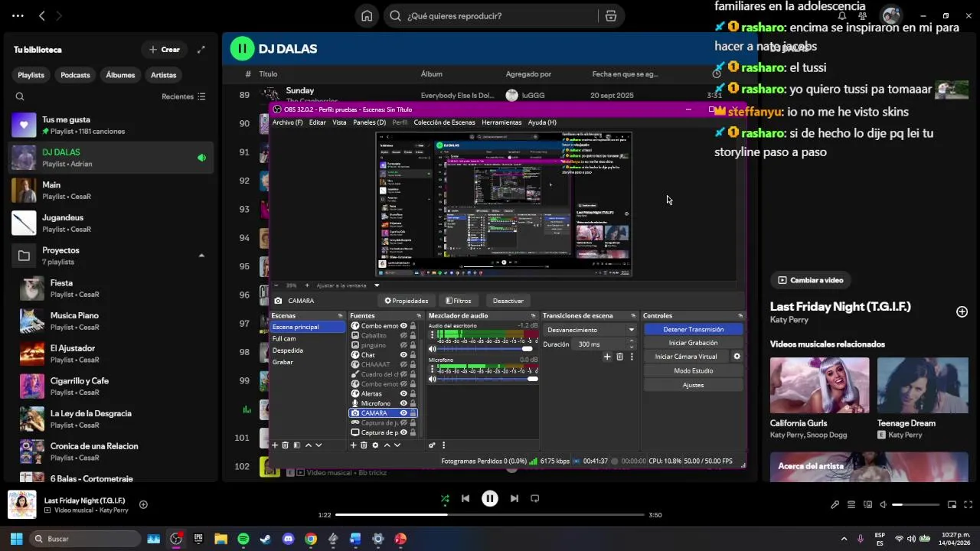Click Iniciar Grabación in OBS
This screenshot has width=980, height=551.
pos(693,343)
